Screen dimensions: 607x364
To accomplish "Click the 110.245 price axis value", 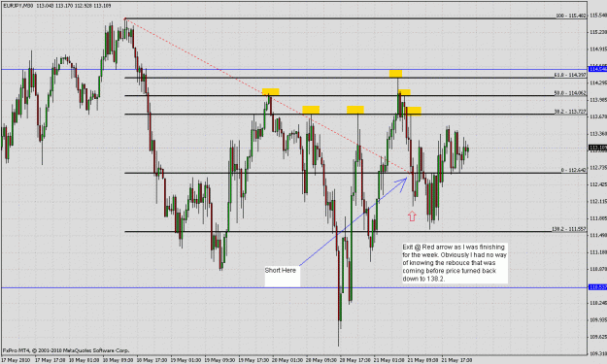I will 598,303.
